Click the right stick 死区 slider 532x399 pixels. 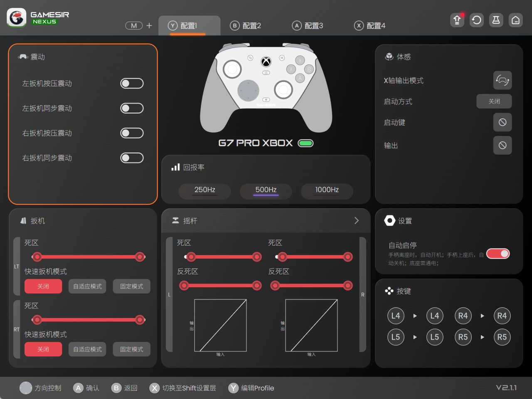point(314,257)
